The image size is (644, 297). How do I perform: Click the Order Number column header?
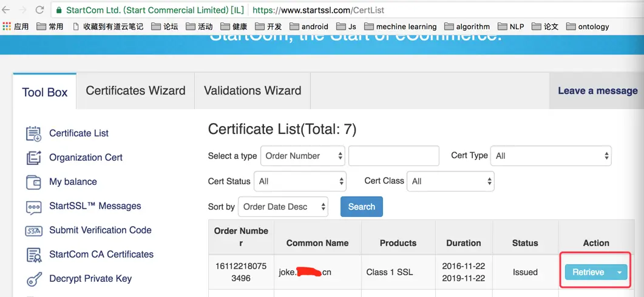(x=241, y=237)
